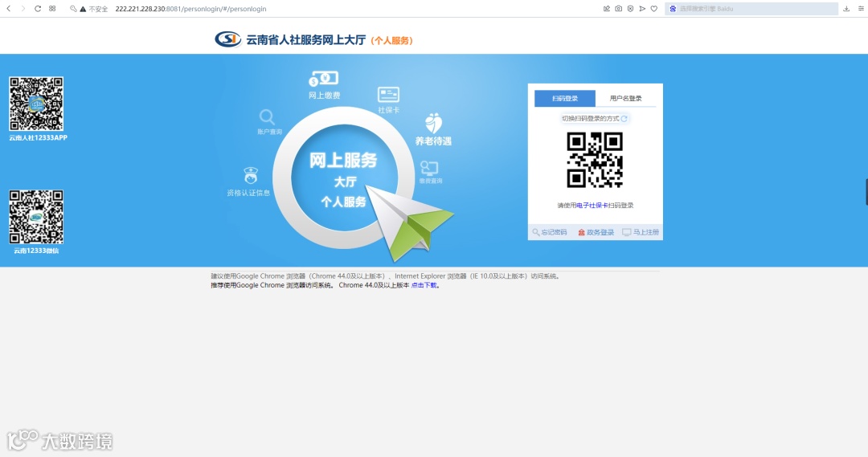Click the 政务登录 link
The width and height of the screenshot is (868, 457).
click(596, 232)
